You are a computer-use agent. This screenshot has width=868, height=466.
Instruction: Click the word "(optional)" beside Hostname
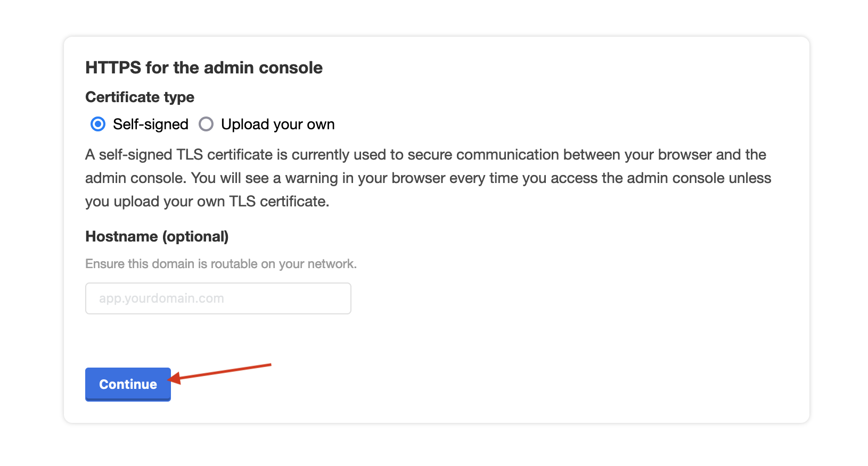point(195,236)
